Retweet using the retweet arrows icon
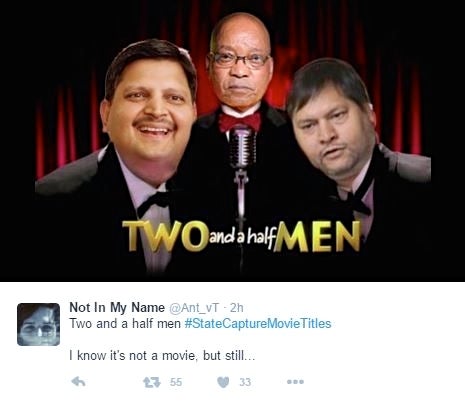 [x=152, y=382]
